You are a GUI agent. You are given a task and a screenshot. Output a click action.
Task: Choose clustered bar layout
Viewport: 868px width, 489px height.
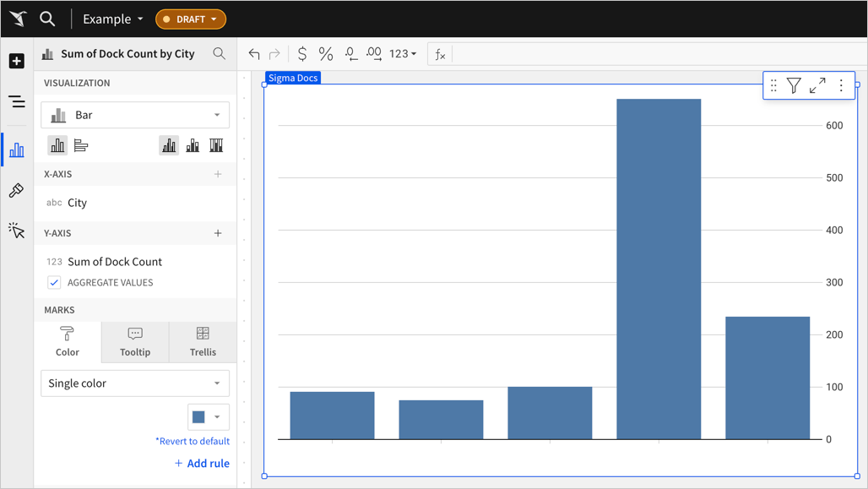[169, 145]
